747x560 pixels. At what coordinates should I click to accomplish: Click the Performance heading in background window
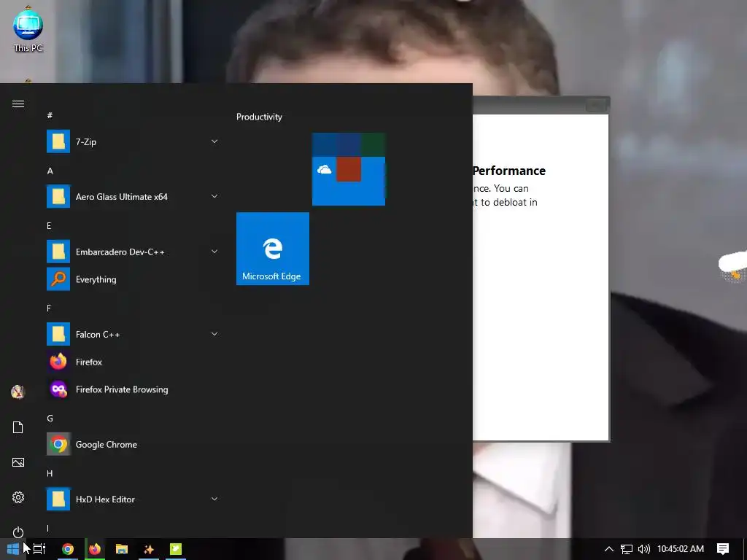(509, 171)
